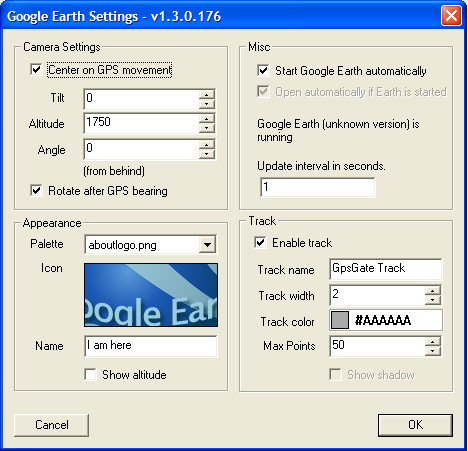Click the Altitude field showing 1750
The height and width of the screenshot is (451, 468).
click(142, 124)
